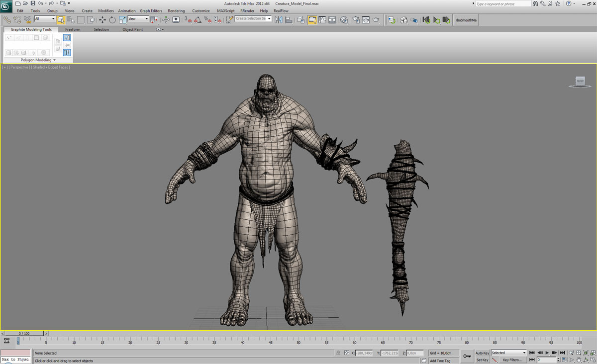Open the Curve Editor from the toolbar
Screen dimensions: 597x364
tap(322, 20)
